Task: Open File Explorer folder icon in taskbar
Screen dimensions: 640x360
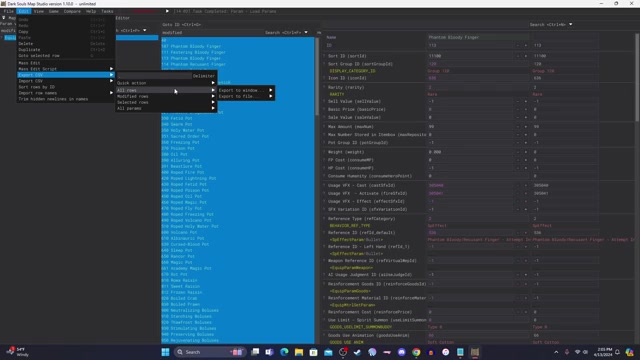Action: [x=299, y=352]
